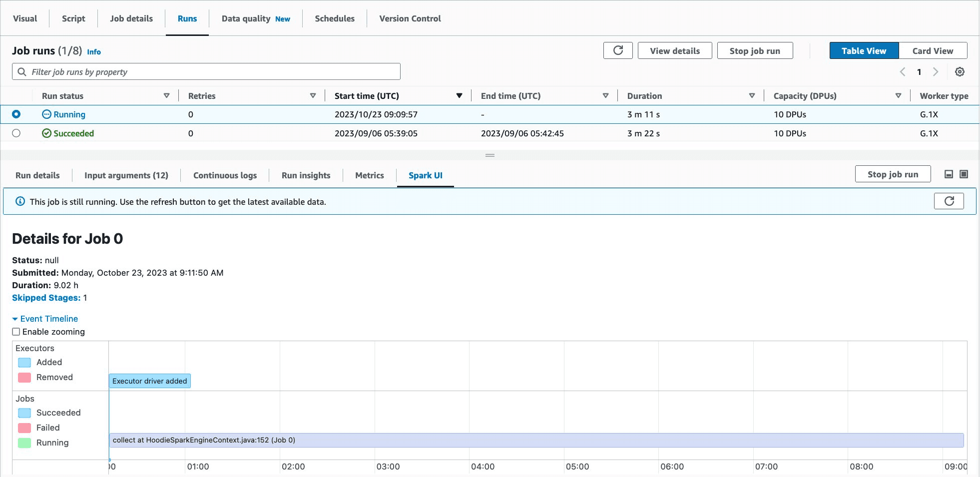The width and height of the screenshot is (980, 477).
Task: Open the Visual tab
Action: click(25, 18)
